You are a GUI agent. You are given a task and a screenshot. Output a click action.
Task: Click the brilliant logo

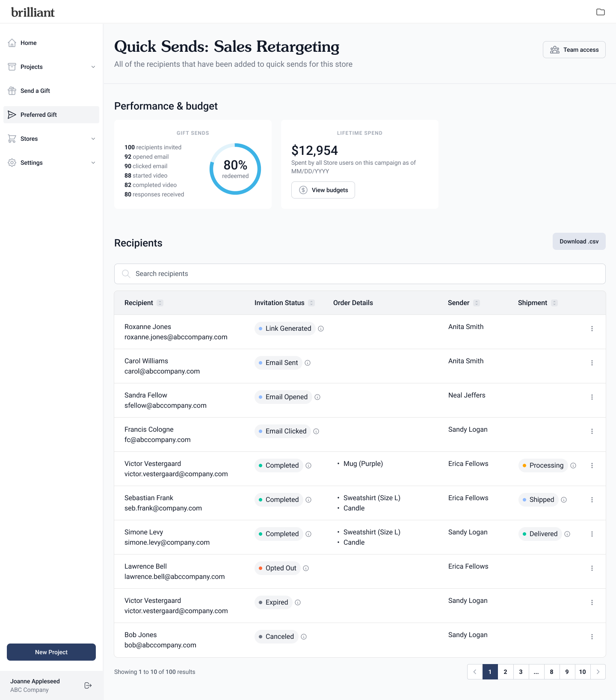point(33,12)
